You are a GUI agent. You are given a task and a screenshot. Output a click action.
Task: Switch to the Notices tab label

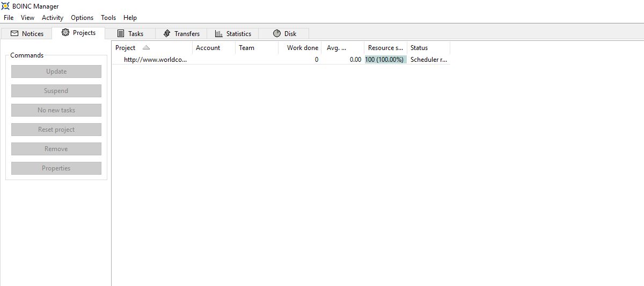coord(33,33)
